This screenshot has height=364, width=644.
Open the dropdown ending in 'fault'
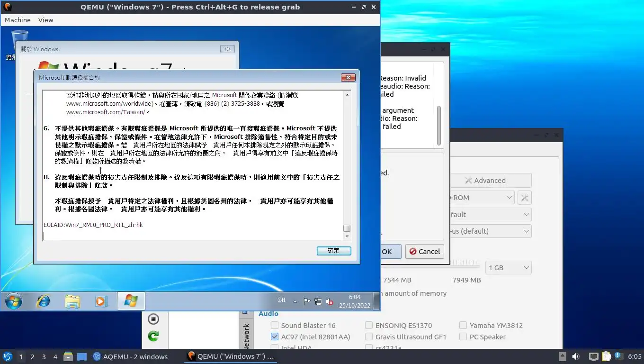(x=490, y=214)
